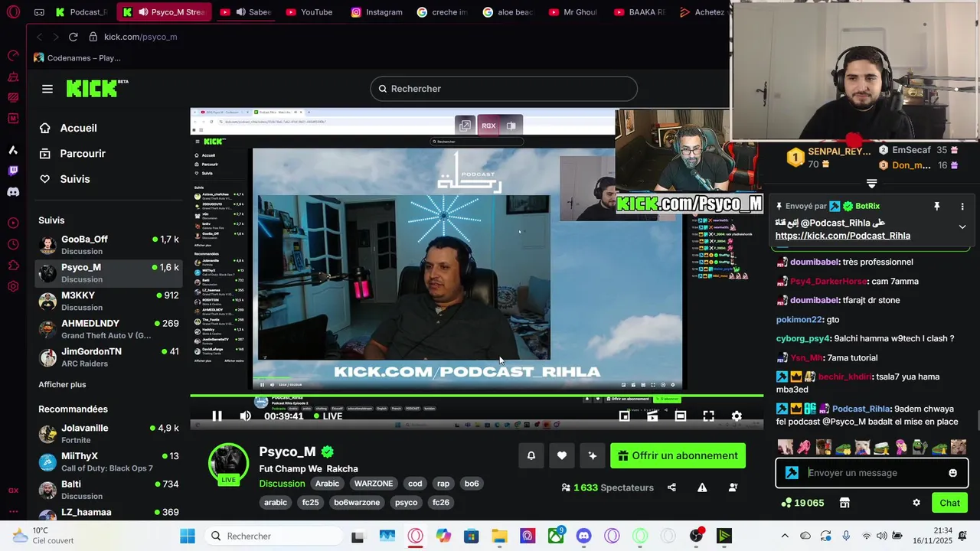Open the kick.com/Podcast_Rihla link in chat
This screenshot has width=980, height=551.
[x=842, y=236]
